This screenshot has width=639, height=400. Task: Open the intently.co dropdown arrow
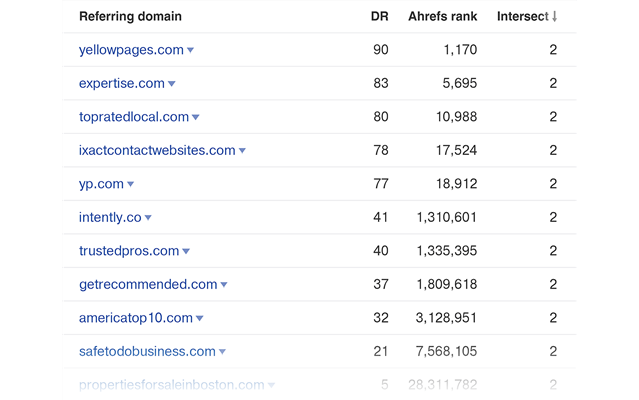148,218
